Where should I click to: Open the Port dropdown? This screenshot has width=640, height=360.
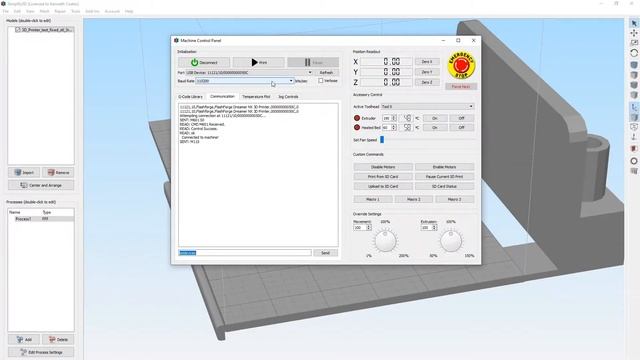point(249,72)
